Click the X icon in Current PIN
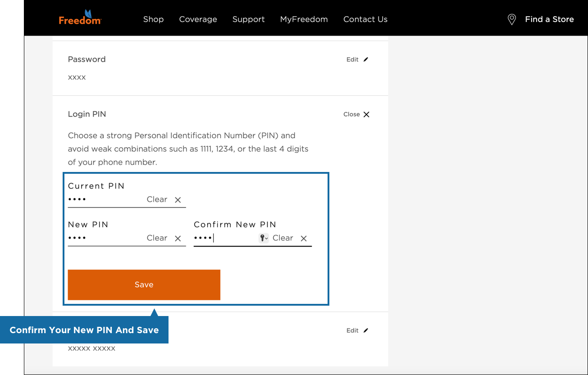588x375 pixels. (x=178, y=200)
